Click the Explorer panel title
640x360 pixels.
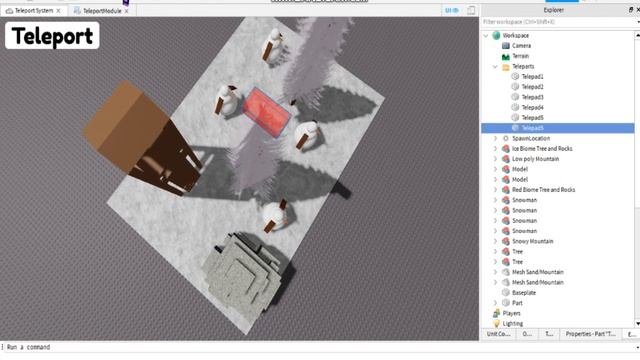553,10
